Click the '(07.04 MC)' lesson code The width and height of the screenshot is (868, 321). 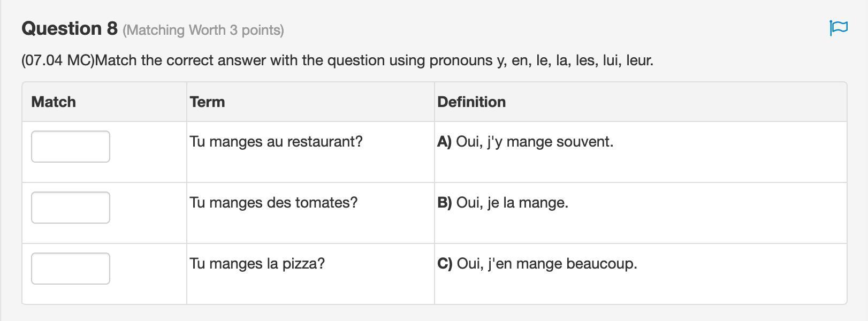[58, 60]
